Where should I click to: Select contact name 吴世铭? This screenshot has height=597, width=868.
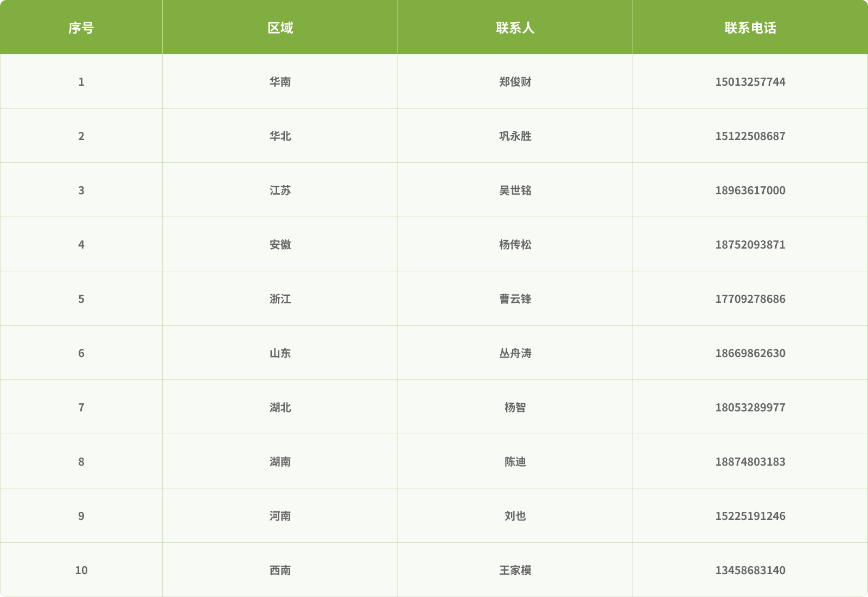515,190
